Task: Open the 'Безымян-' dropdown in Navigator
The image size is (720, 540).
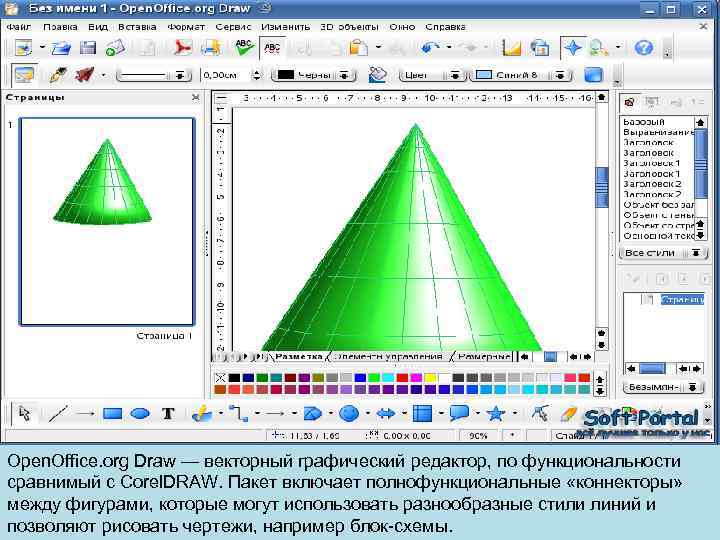Action: [x=663, y=387]
